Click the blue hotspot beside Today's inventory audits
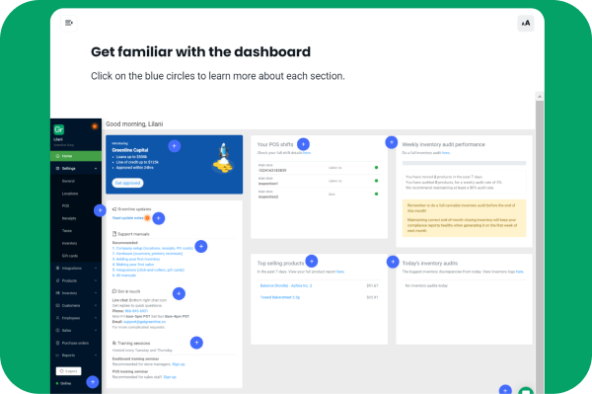This screenshot has height=394, width=592. click(393, 262)
